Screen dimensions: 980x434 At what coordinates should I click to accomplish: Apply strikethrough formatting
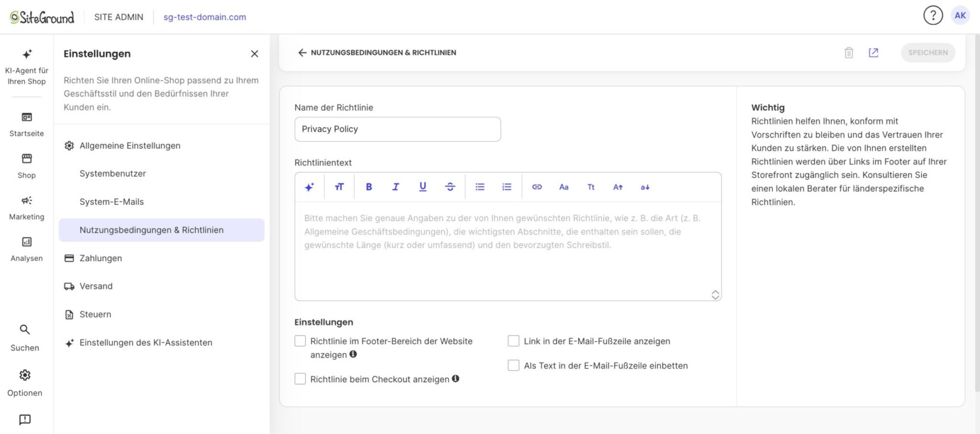[x=450, y=187]
